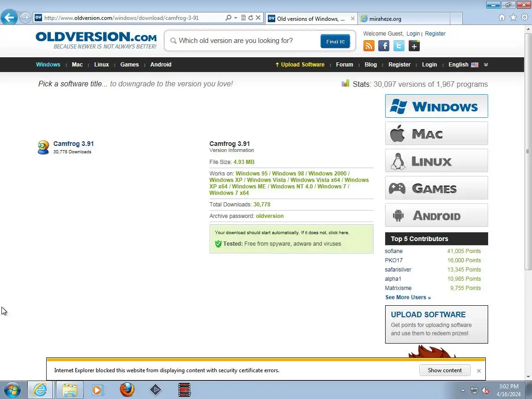Open the IE Tools gear icon

[x=525, y=18]
